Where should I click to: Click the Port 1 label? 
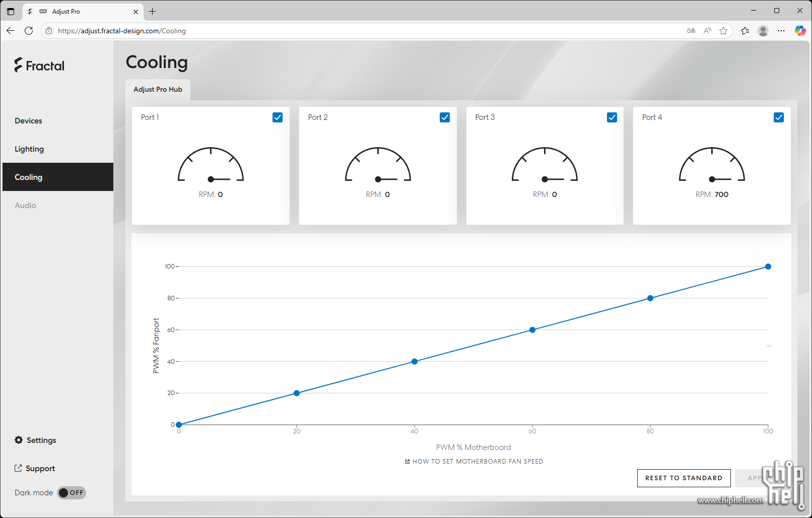tap(150, 117)
